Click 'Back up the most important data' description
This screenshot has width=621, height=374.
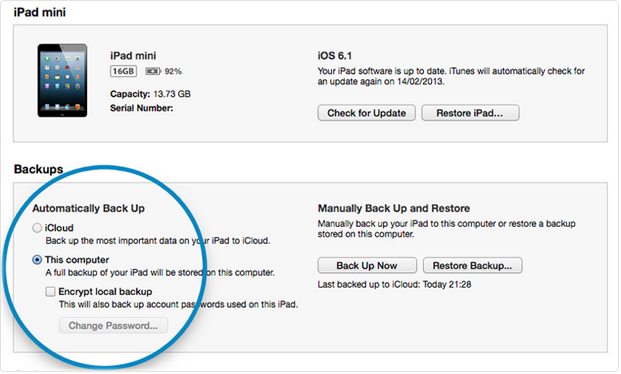[158, 240]
